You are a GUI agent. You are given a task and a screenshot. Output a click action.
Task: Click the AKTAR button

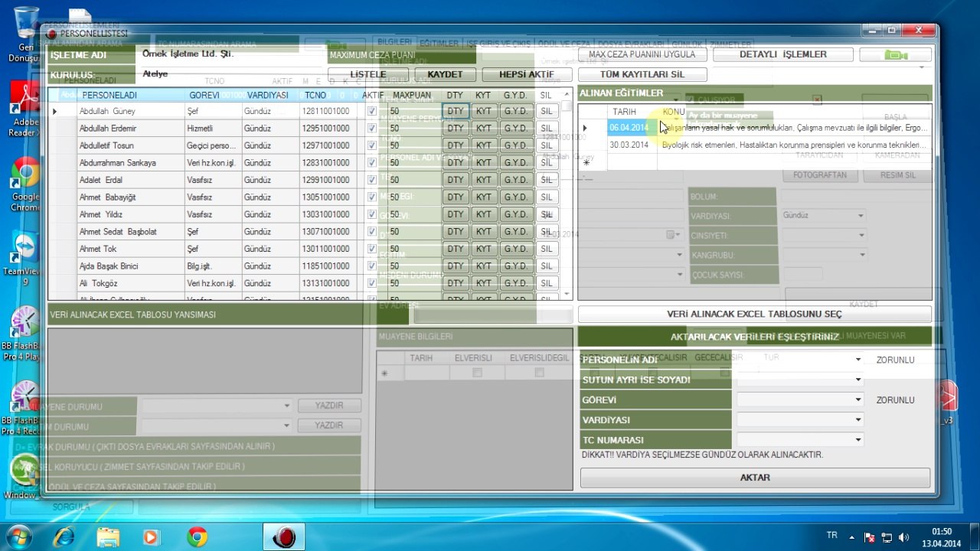755,478
